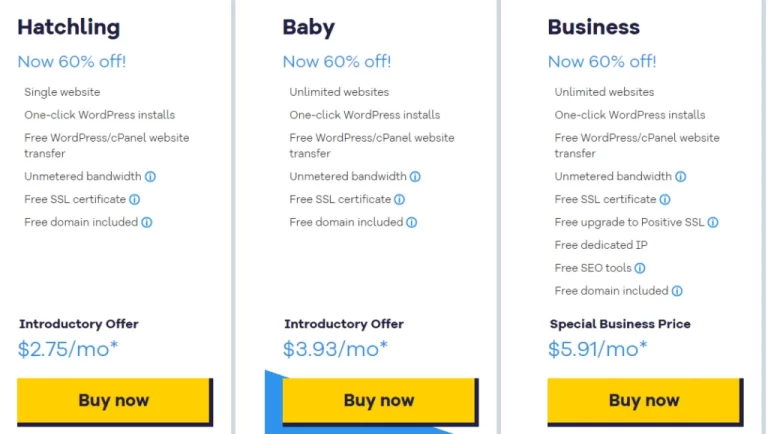Screen dimensions: 768x434
Task: Click info icon beside Business Unmetered bandwidth
Action: 680,177
